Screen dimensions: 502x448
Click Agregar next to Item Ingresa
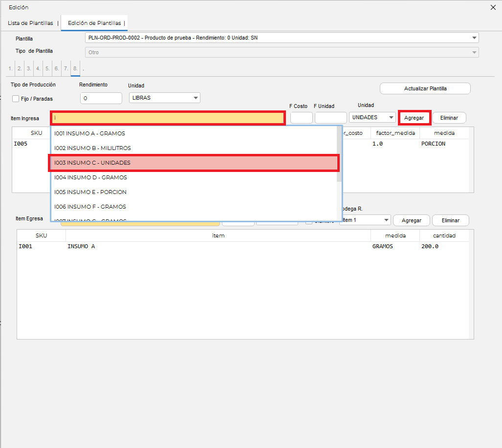(415, 118)
